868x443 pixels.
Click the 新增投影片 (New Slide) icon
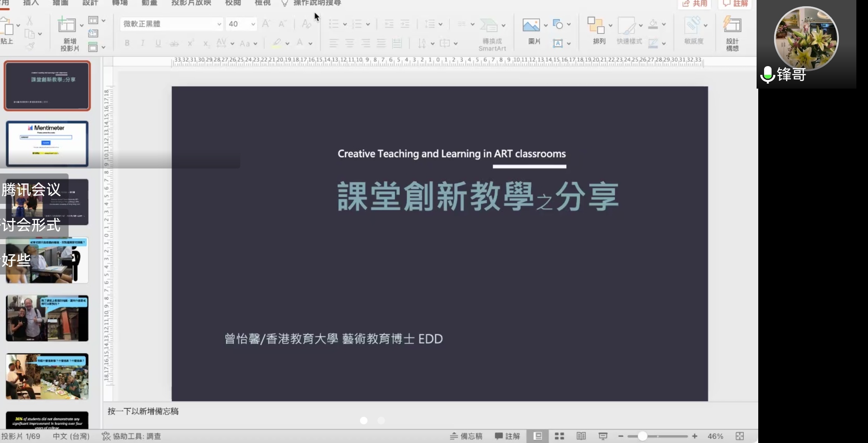point(67,25)
